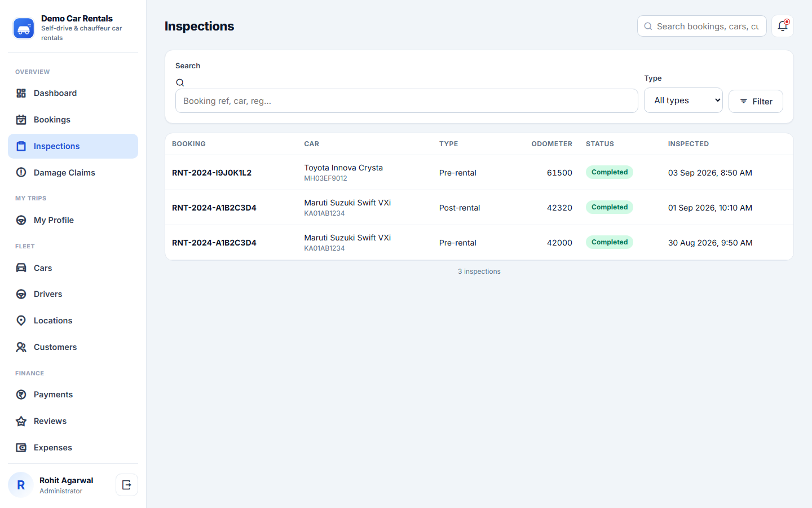Click the TYPE column header

click(449, 144)
